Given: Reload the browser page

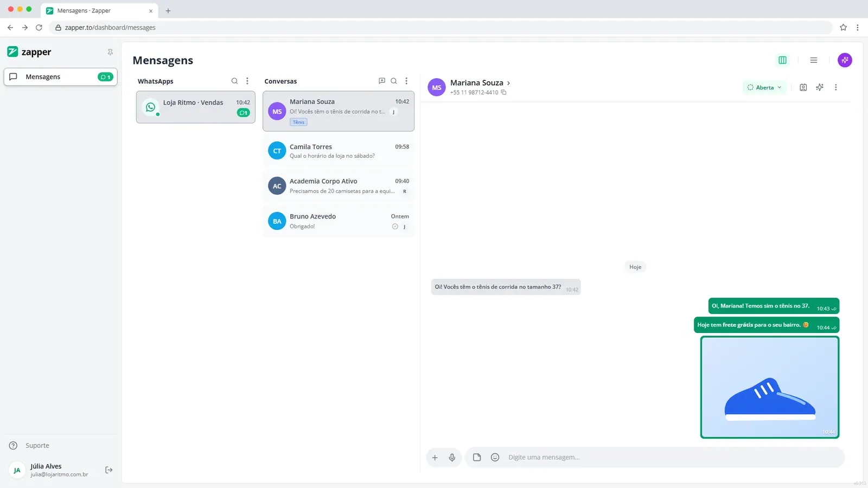Looking at the screenshot, I should click(x=39, y=28).
